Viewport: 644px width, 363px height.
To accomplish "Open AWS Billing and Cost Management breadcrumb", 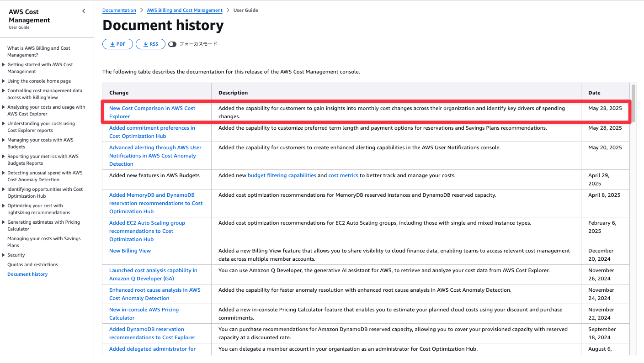I will tap(185, 10).
